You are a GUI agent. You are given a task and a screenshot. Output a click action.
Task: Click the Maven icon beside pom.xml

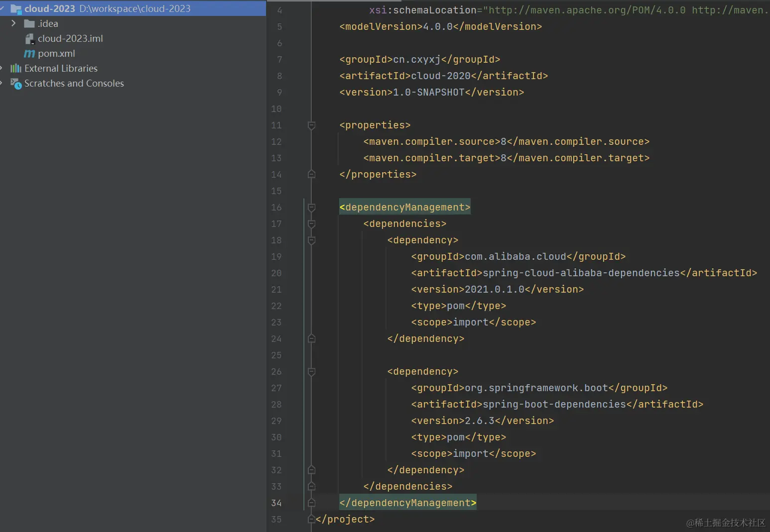29,54
